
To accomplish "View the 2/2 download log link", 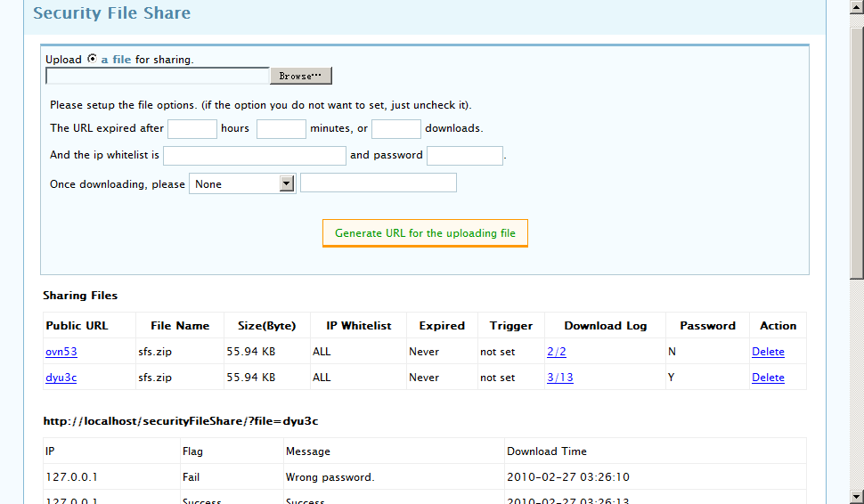I will click(x=557, y=352).
